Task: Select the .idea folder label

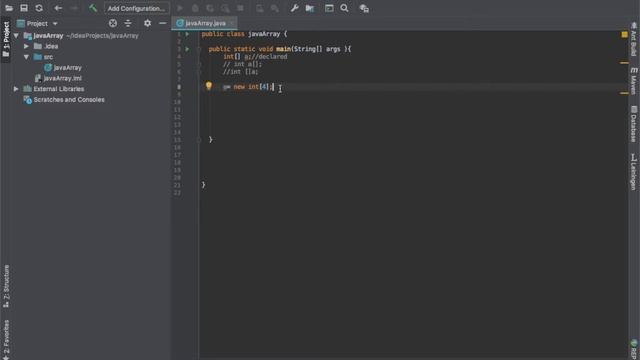Action: [x=51, y=47]
